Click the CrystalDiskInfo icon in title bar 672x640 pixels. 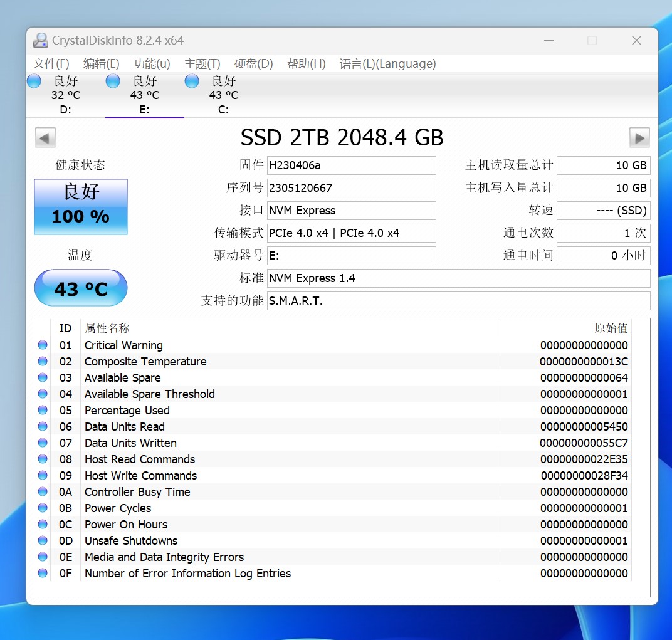click(x=40, y=39)
